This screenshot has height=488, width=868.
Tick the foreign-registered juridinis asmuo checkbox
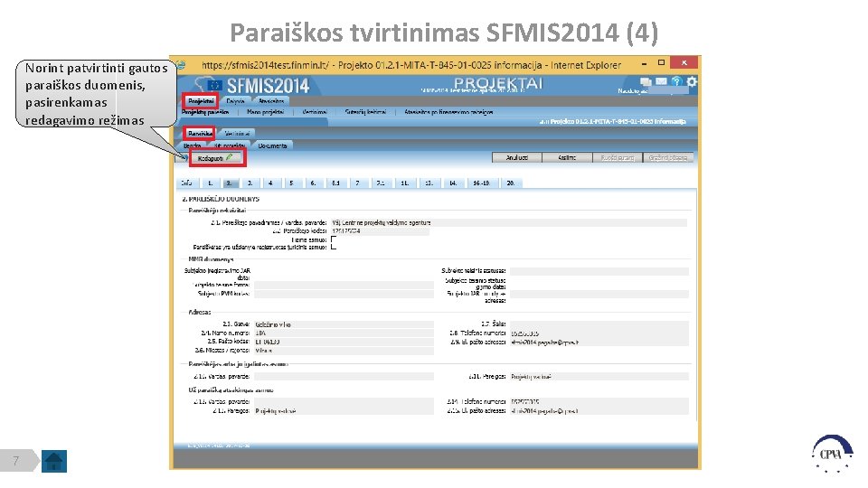334,247
